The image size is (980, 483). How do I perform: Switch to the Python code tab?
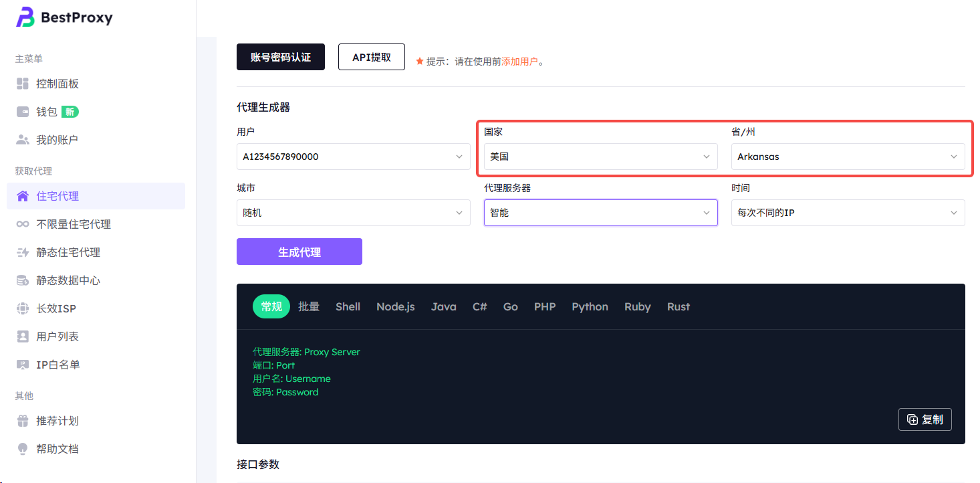pos(590,306)
